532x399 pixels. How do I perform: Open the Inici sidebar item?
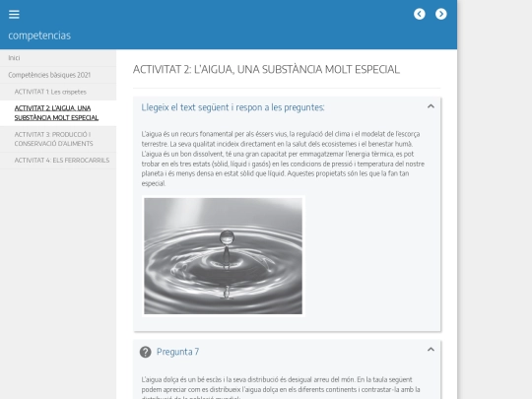click(x=58, y=58)
